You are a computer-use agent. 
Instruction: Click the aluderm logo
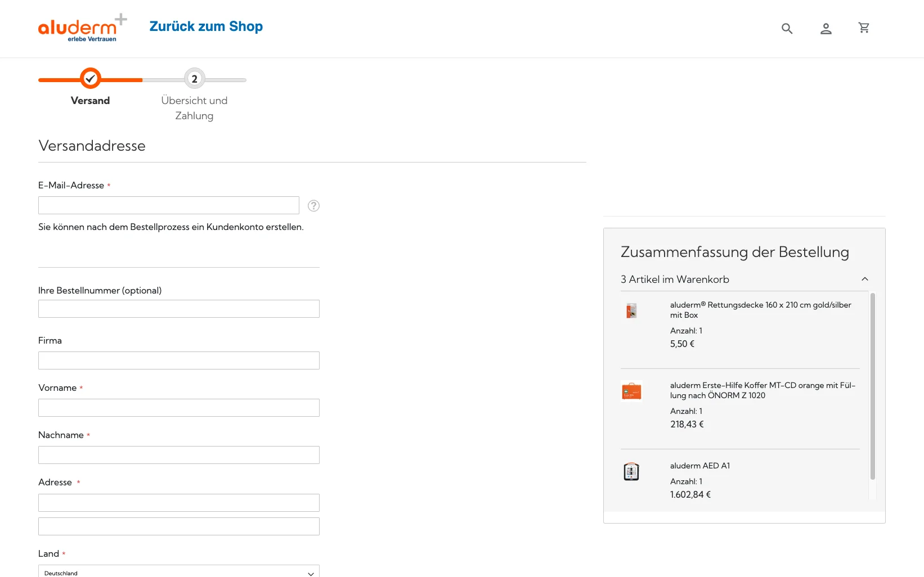point(82,28)
